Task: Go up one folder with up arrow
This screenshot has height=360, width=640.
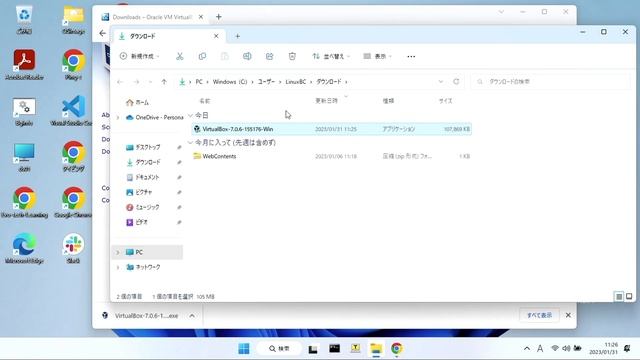Action: click(x=164, y=82)
